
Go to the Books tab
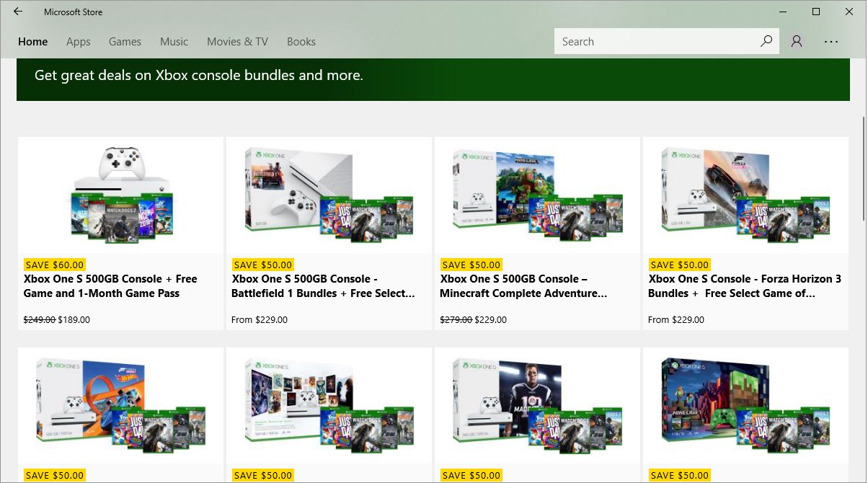tap(301, 42)
